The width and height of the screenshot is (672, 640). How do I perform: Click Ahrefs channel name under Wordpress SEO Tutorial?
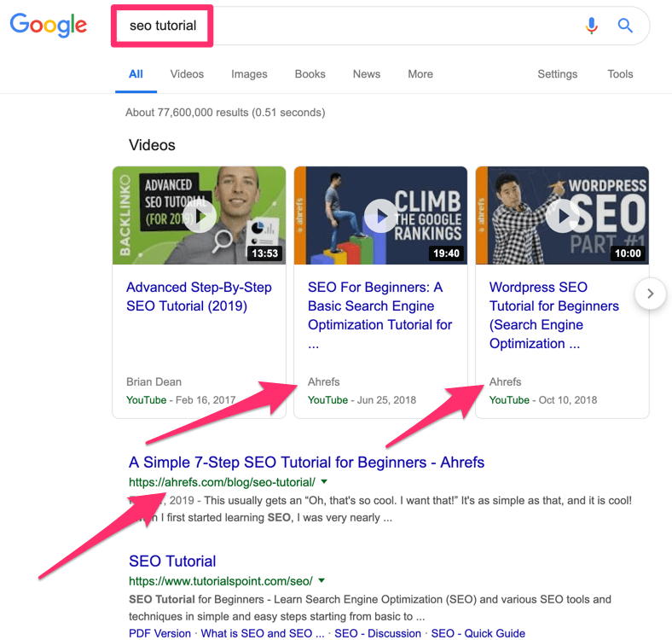[506, 381]
